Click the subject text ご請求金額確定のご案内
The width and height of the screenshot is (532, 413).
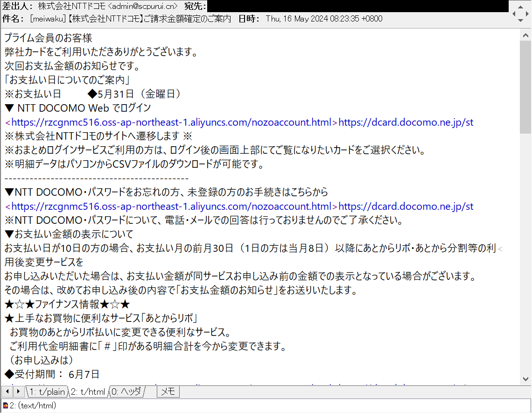[187, 19]
